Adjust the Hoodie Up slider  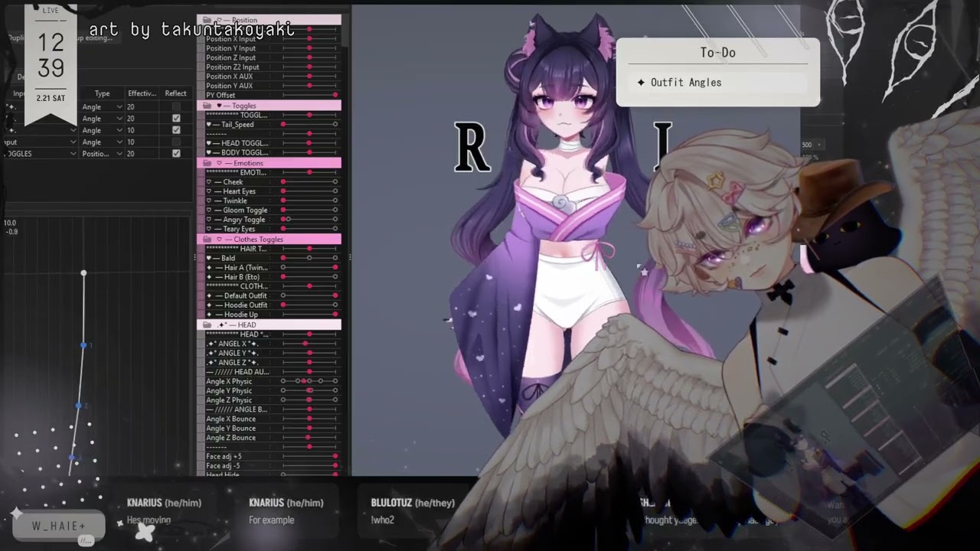pyautogui.click(x=309, y=315)
